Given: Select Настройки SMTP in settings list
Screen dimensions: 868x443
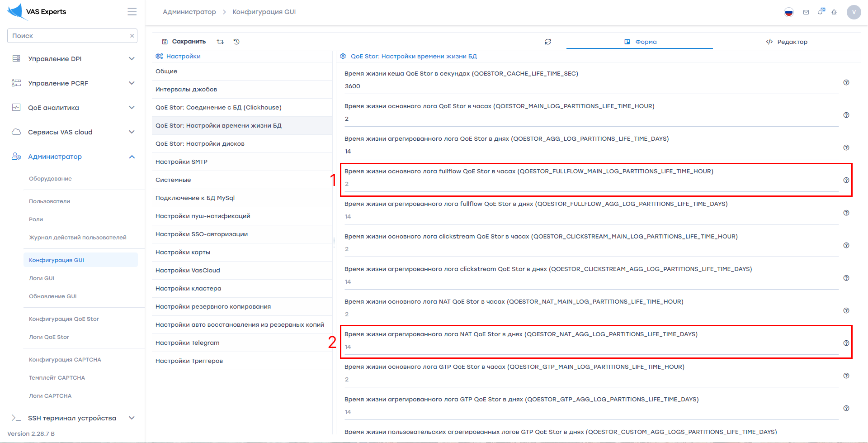Looking at the screenshot, I should [181, 162].
